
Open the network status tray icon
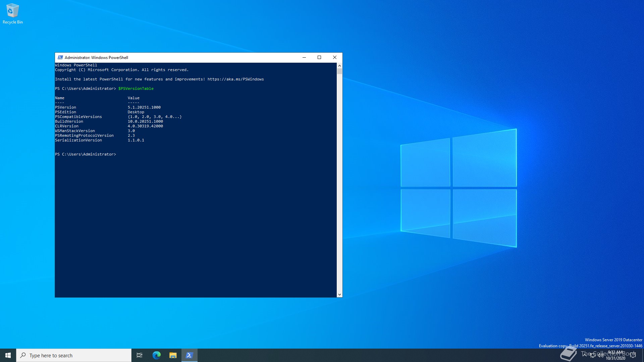click(x=593, y=355)
